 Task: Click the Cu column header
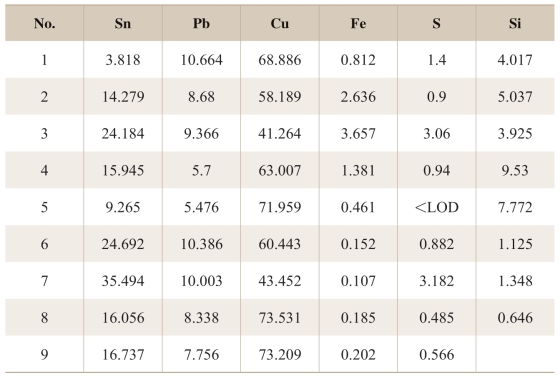coord(280,24)
